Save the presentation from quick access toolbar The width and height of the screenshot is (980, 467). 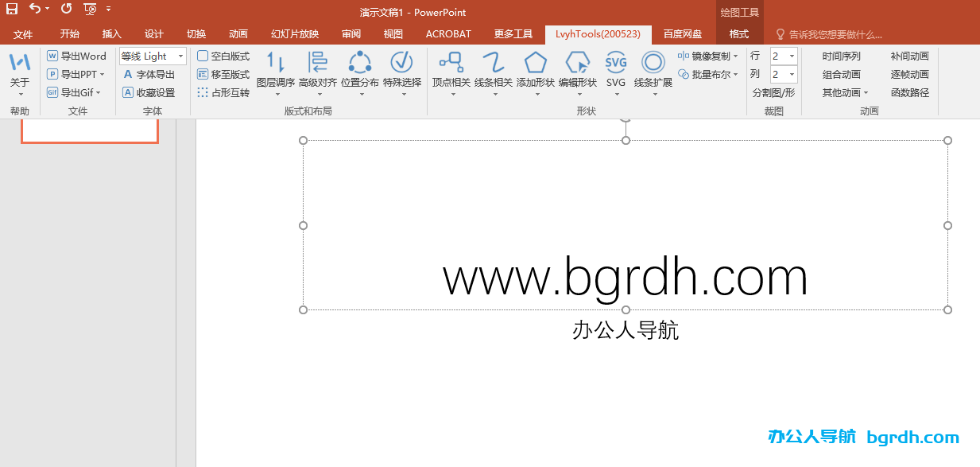pos(12,10)
